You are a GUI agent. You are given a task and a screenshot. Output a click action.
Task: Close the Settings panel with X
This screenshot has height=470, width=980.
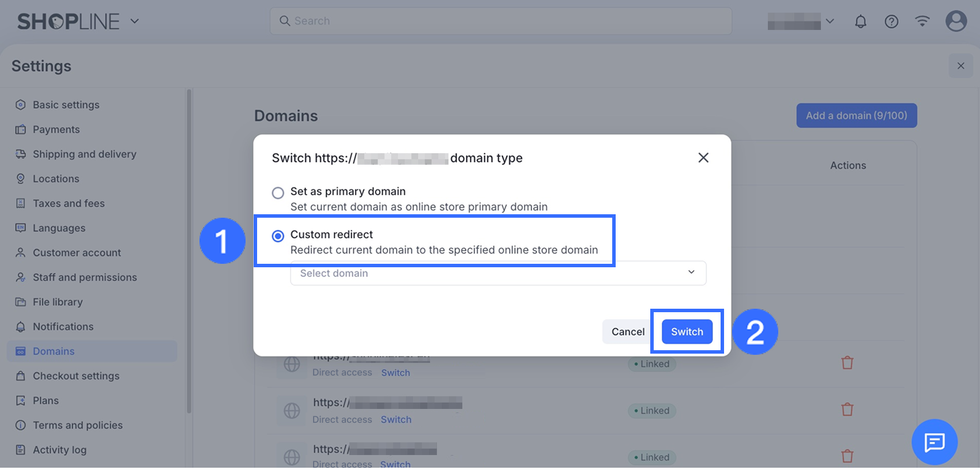pyautogui.click(x=960, y=66)
